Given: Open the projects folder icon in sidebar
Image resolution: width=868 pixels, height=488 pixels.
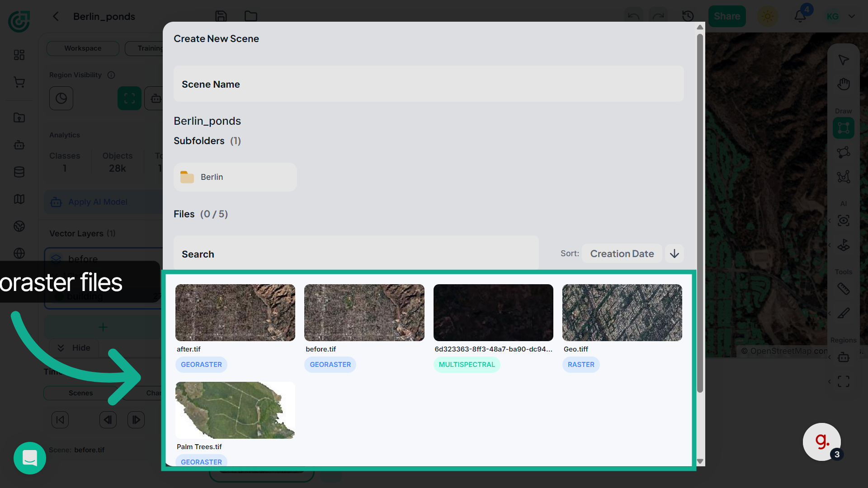Looking at the screenshot, I should pos(19,118).
